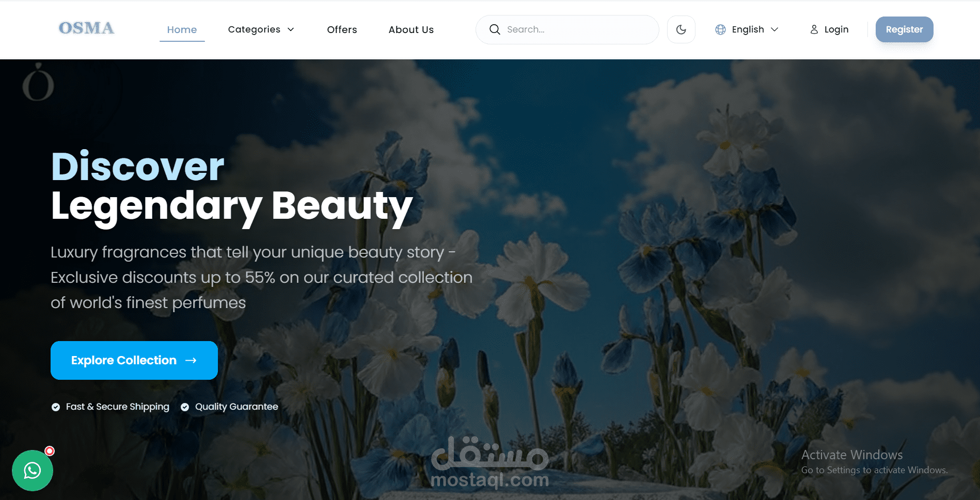Viewport: 980px width, 500px height.
Task: Click the Quality Guarantee checkmark icon
Action: (x=185, y=407)
